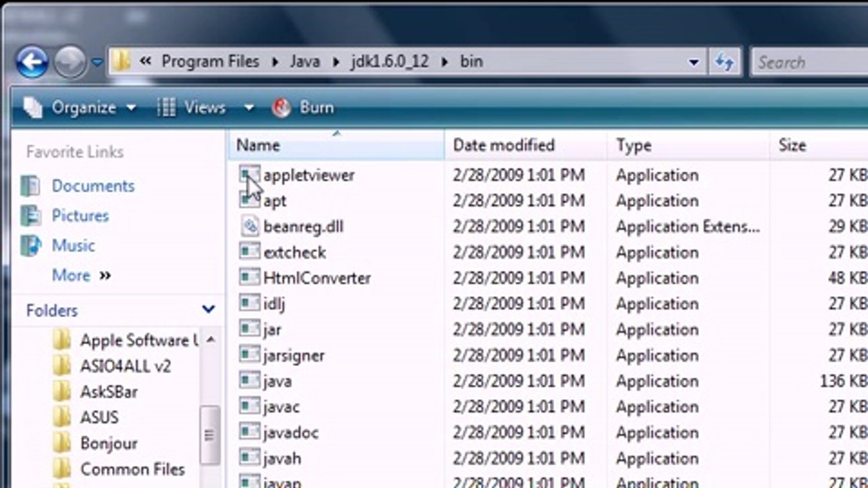Click the 48 KB size of HtmlConverter
The width and height of the screenshot is (868, 488).
[847, 278]
